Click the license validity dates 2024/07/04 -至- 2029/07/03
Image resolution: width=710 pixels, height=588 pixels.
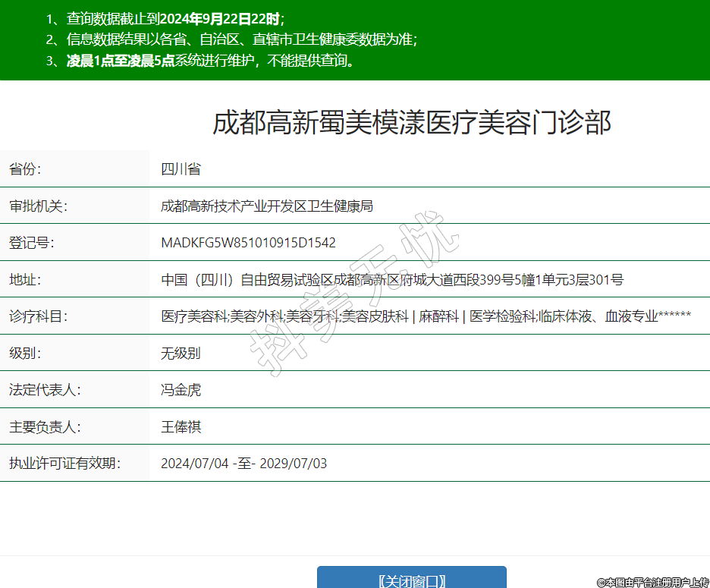(243, 464)
